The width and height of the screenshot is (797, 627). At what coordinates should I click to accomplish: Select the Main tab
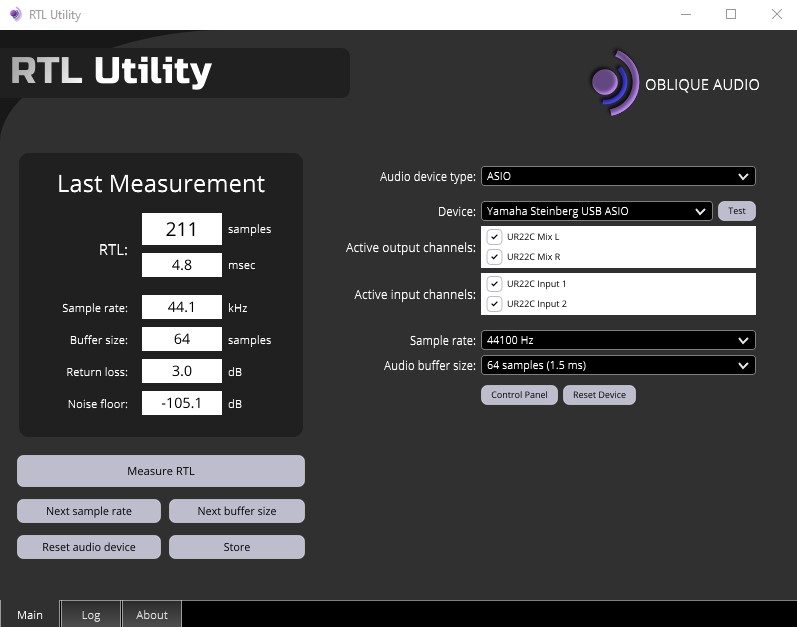[x=29, y=615]
